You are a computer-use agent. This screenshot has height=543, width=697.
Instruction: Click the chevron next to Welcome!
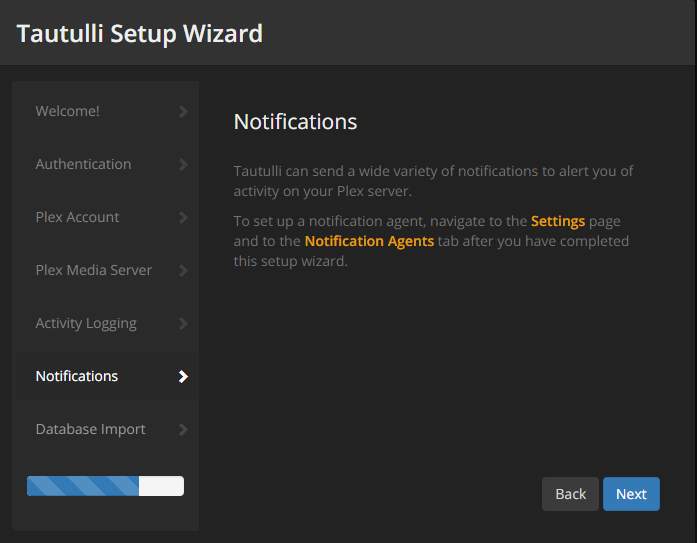[x=183, y=112]
